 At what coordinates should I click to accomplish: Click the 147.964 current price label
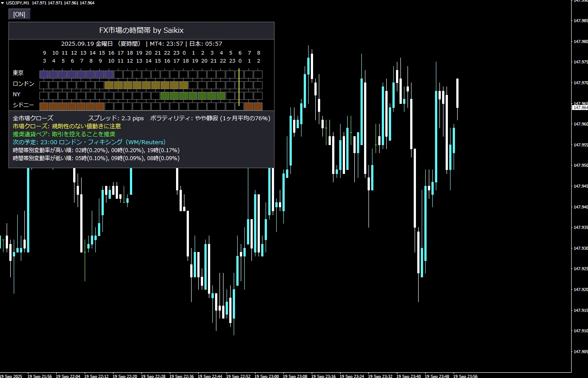580,107
